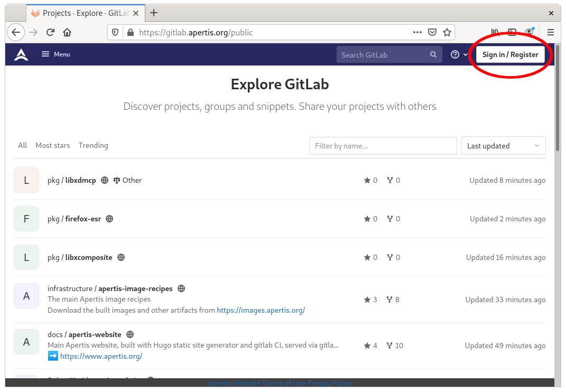Open the tracking protection shield panel
The image size is (566, 392).
pos(115,32)
